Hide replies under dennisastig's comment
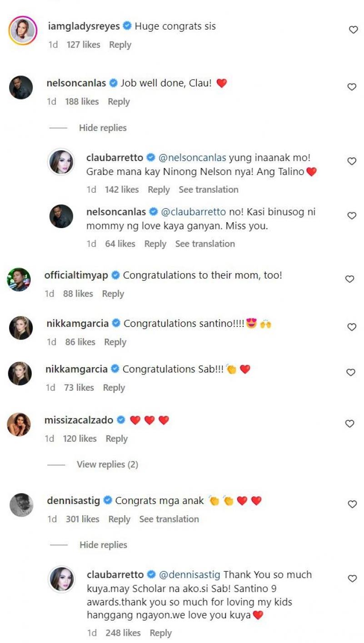The width and height of the screenshot is (364, 643). coord(103,545)
